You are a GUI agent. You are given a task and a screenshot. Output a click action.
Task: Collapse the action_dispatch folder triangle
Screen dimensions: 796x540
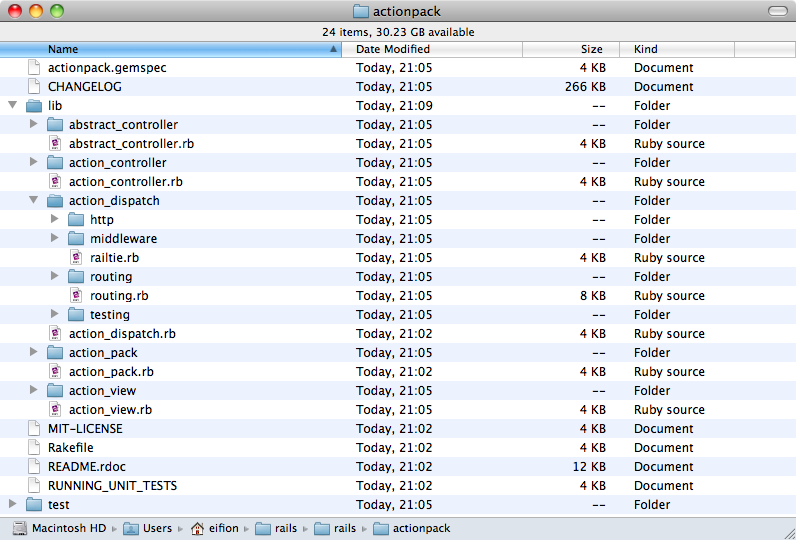tap(34, 200)
